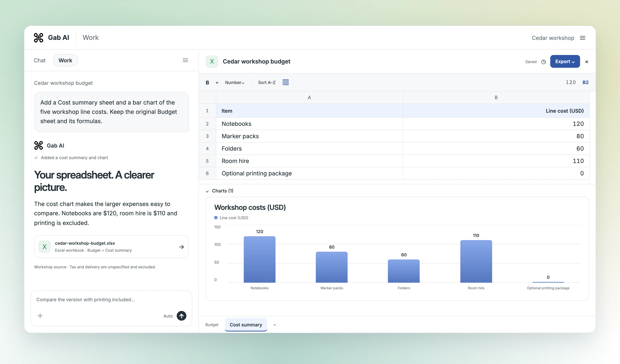Select the Item header cell
620x364 pixels.
(x=309, y=111)
